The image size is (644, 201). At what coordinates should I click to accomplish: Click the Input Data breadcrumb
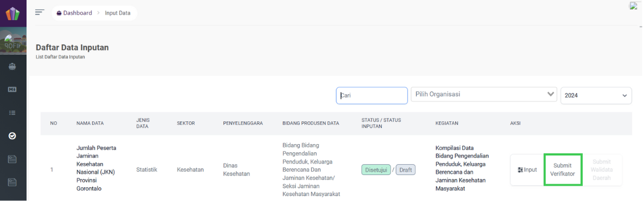pos(118,12)
